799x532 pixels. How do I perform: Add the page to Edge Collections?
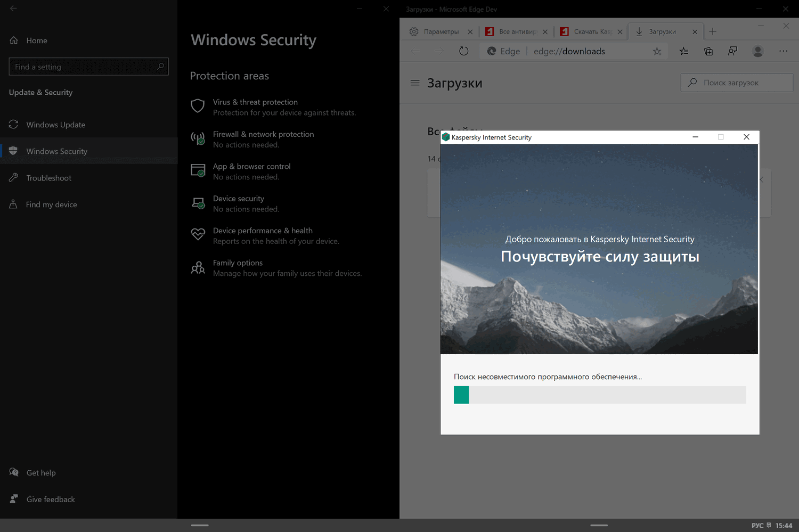(x=708, y=51)
